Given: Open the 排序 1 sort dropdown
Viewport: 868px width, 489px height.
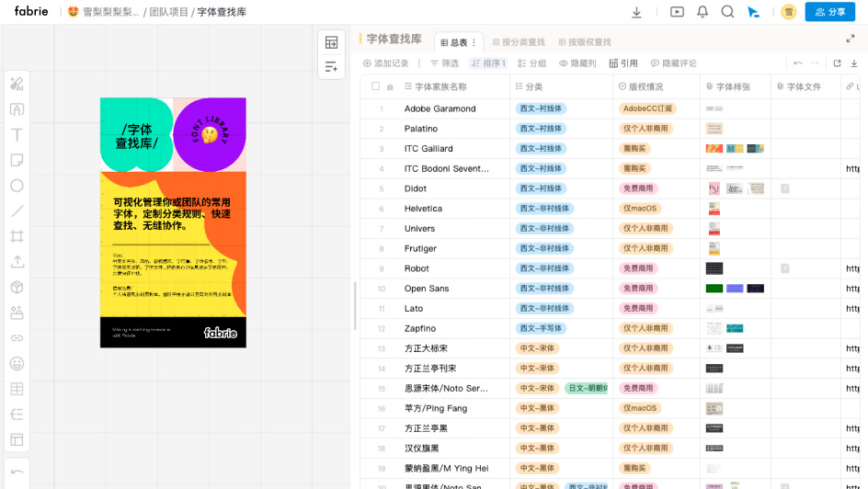Looking at the screenshot, I should coord(488,63).
